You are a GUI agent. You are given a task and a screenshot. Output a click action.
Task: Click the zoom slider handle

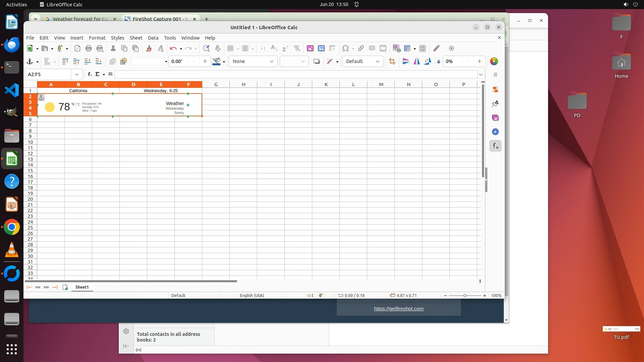(465, 295)
